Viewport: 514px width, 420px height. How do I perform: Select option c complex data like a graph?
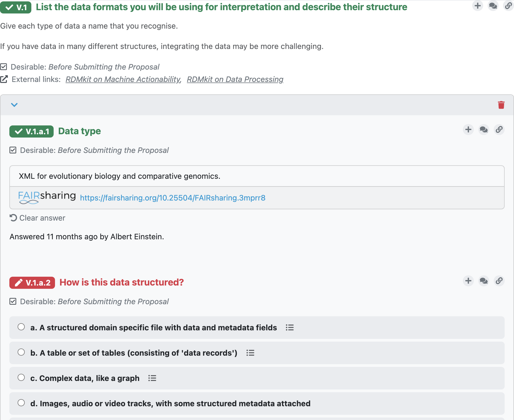21,377
